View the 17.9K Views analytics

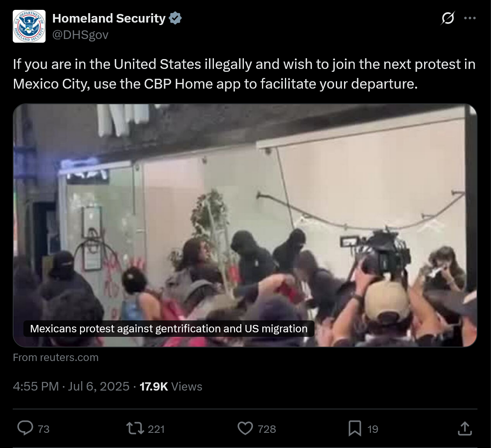tap(171, 386)
